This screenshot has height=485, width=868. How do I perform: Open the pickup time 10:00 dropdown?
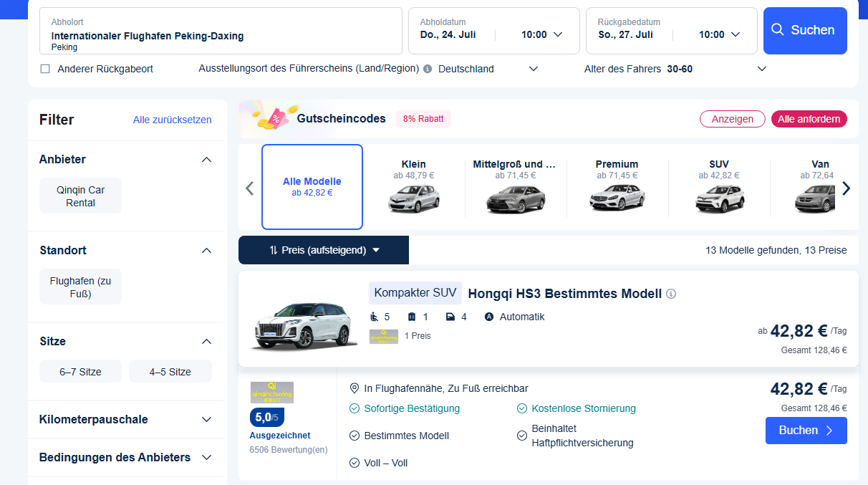point(542,34)
